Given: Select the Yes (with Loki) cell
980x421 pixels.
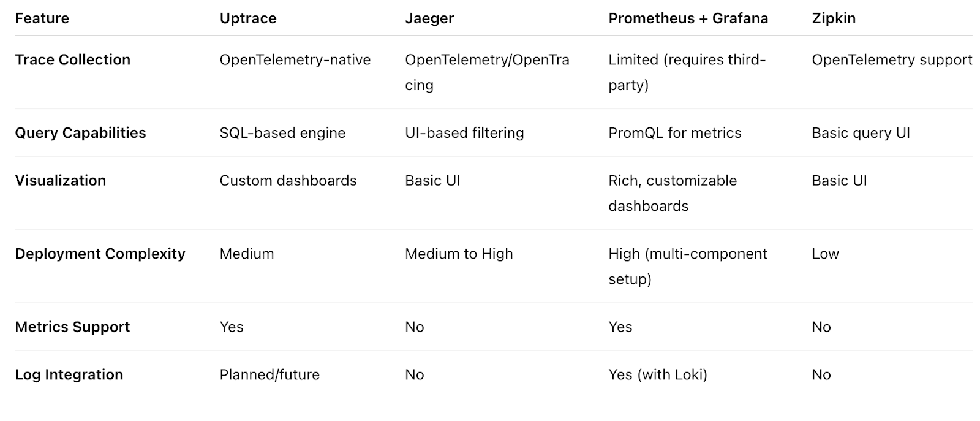Looking at the screenshot, I should click(657, 375).
